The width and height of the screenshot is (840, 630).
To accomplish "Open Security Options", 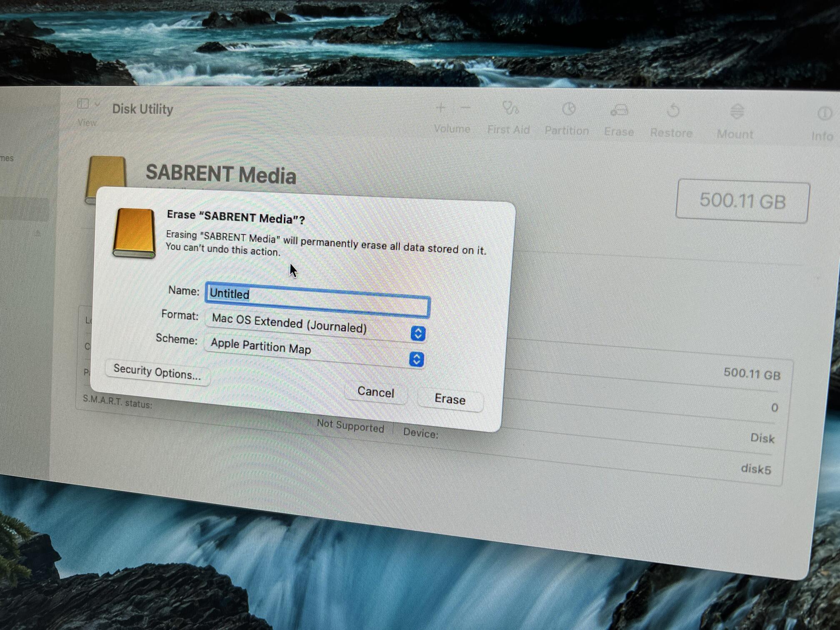I will pos(157,372).
